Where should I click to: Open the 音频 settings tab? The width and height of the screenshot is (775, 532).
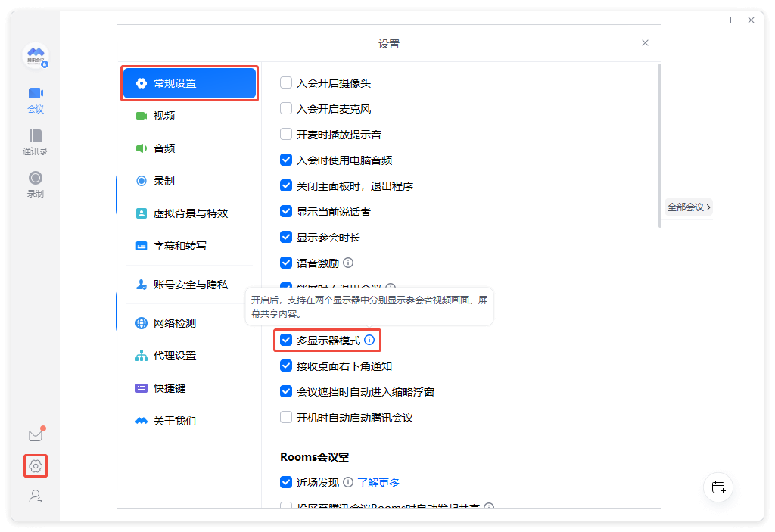click(190, 148)
